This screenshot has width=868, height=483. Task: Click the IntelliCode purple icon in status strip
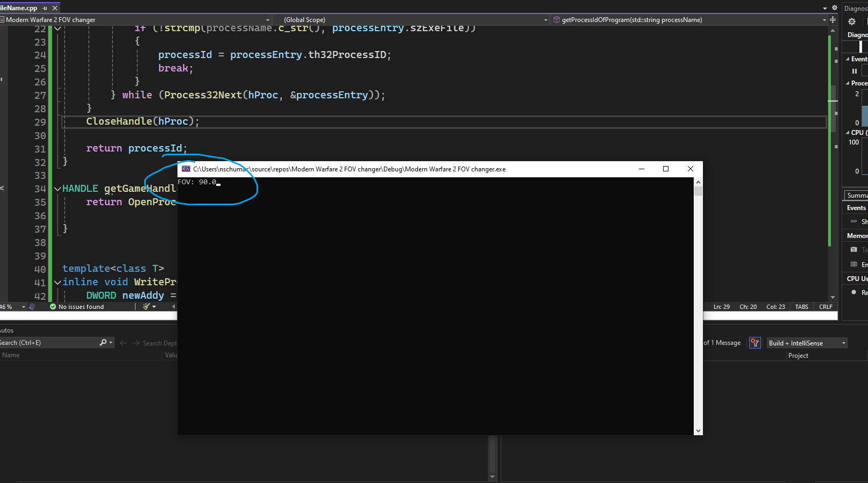click(x=32, y=307)
